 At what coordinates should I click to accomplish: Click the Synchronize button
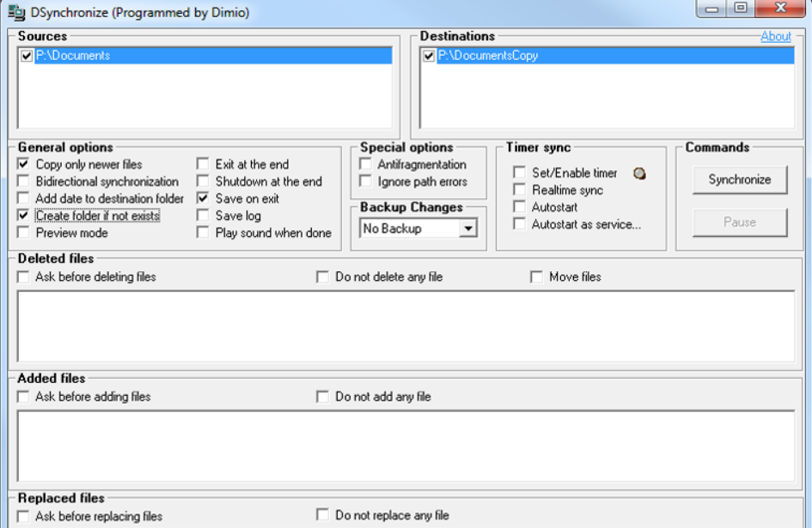(x=742, y=179)
